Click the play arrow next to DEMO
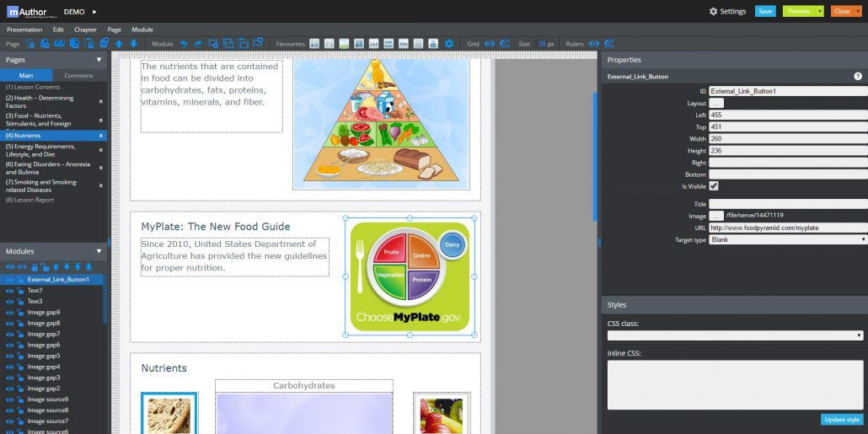Screen dimensions: 868x434 tap(94, 11)
